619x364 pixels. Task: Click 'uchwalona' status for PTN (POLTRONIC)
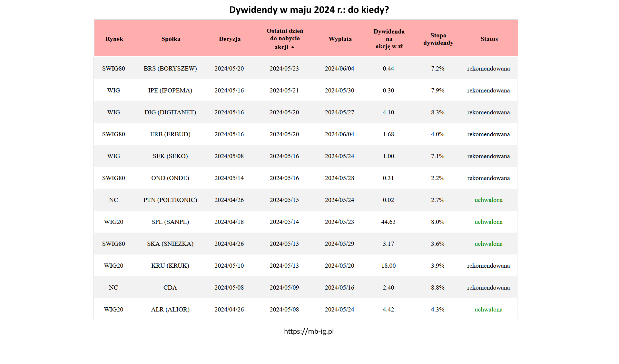[488, 200]
